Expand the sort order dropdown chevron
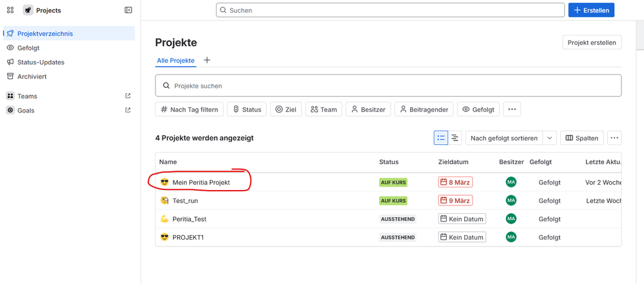The image size is (644, 284). pyautogui.click(x=549, y=138)
